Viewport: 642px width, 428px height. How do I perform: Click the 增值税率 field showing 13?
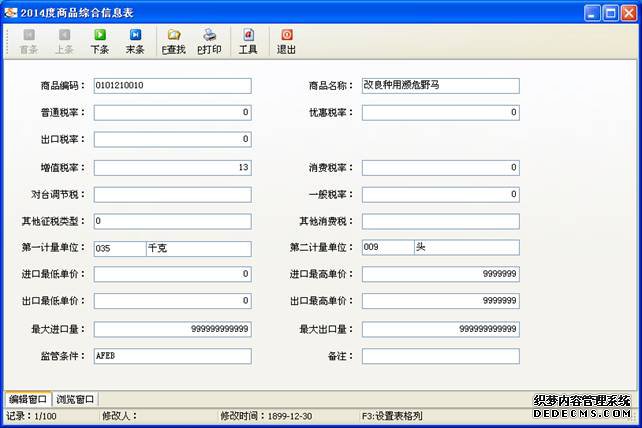point(171,167)
